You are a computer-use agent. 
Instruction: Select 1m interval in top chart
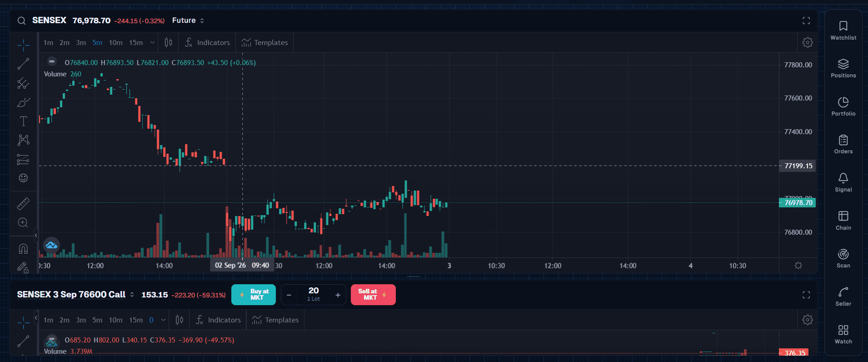point(48,42)
